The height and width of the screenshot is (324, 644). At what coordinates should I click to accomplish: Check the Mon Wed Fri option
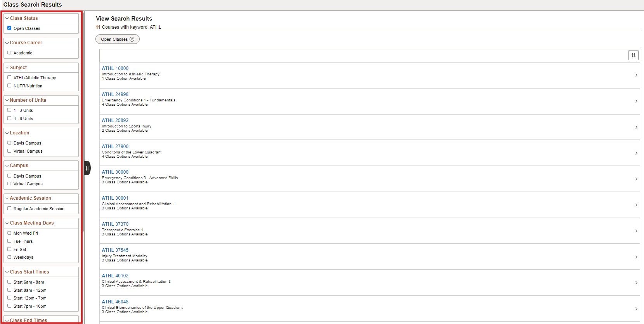click(9, 233)
